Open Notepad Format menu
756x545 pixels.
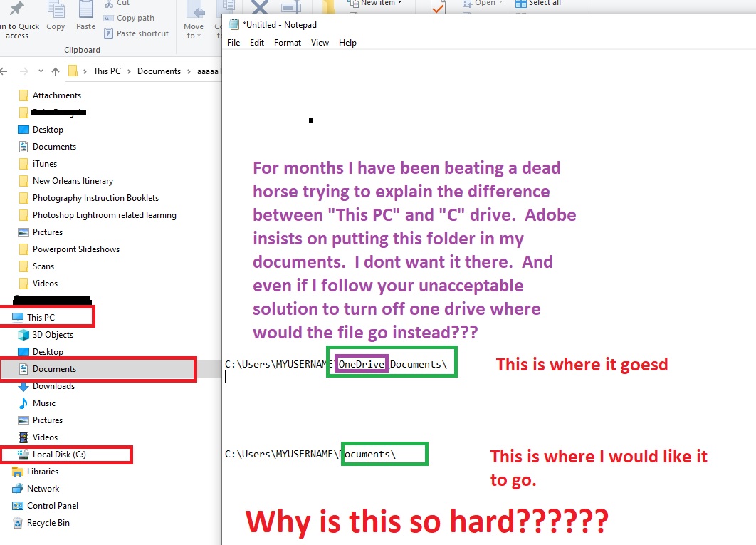click(288, 43)
